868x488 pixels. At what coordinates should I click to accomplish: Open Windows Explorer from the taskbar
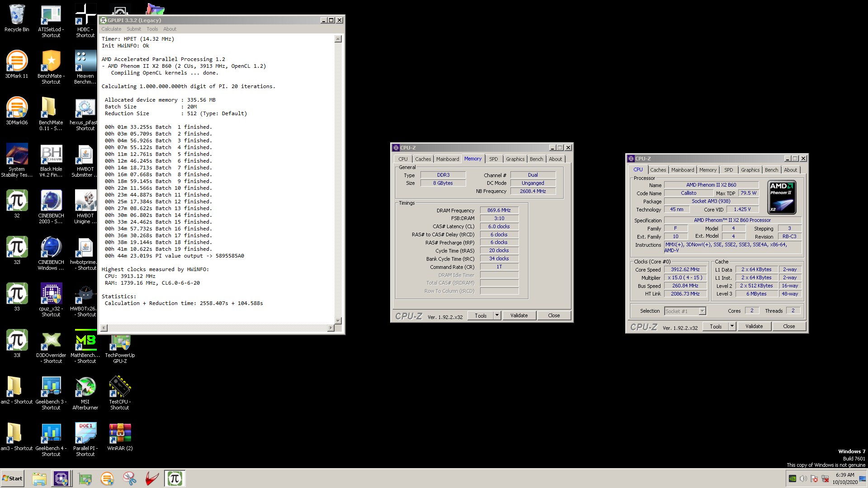point(39,479)
